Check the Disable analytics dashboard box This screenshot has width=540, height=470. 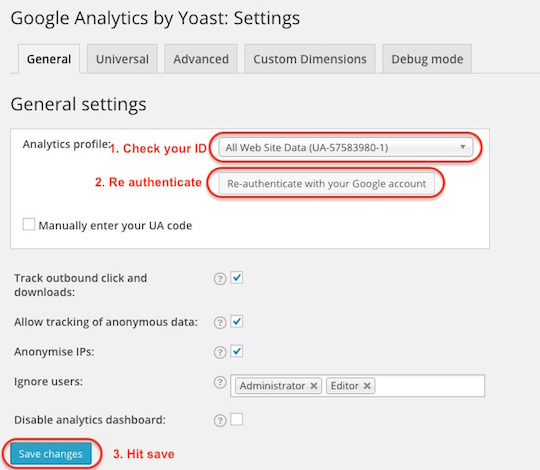tap(237, 419)
